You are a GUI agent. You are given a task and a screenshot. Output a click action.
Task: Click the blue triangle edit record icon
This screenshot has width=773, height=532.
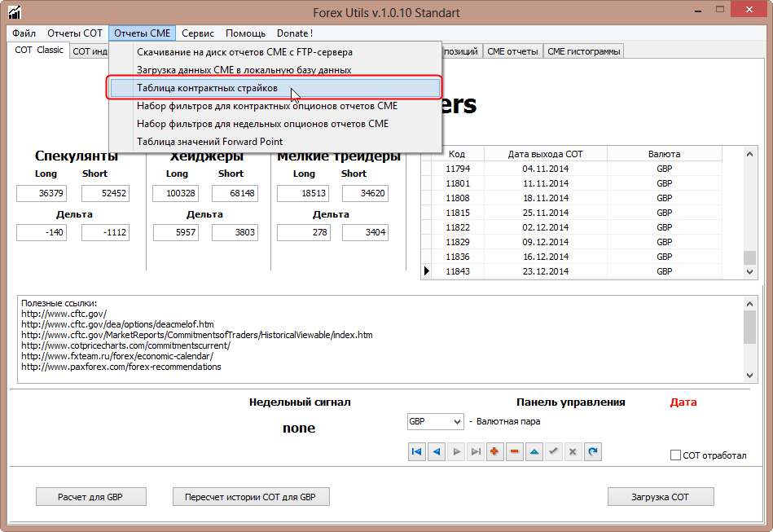(534, 451)
